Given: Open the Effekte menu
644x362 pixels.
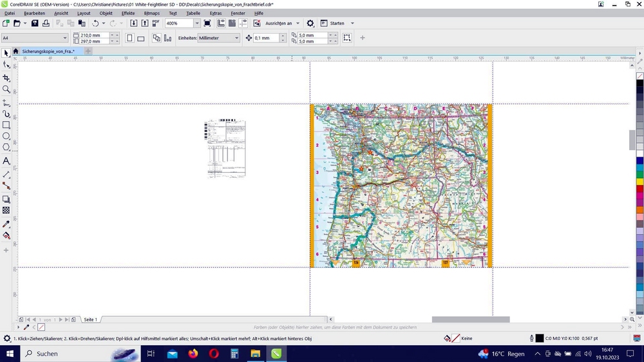Looking at the screenshot, I should click(x=128, y=13).
